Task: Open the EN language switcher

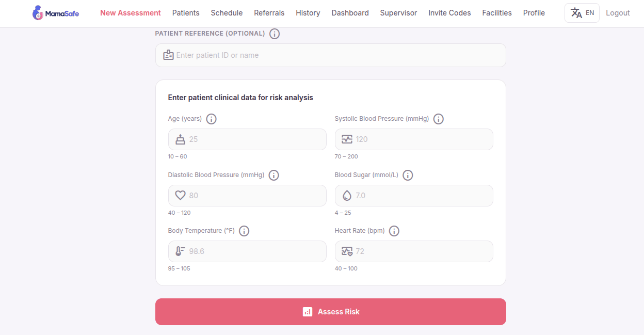Action: click(x=582, y=13)
